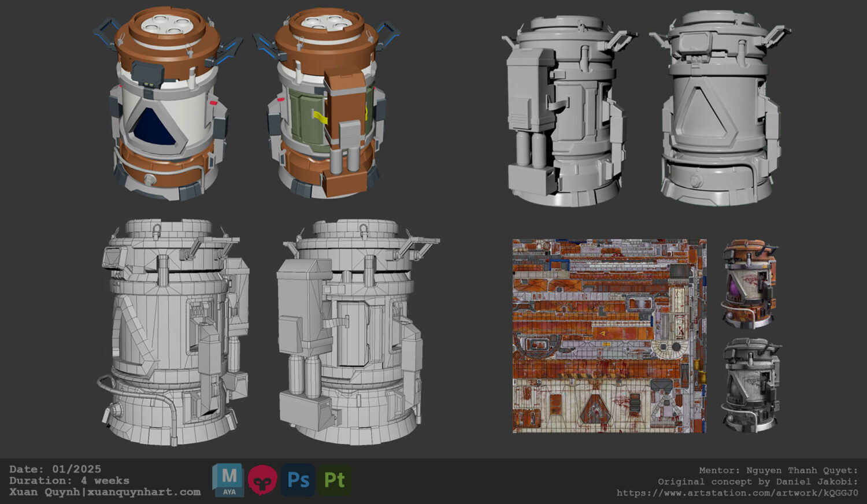Select the Mentor: Nguyen Thanh Quyet line
The width and height of the screenshot is (867, 504).
pos(778,470)
